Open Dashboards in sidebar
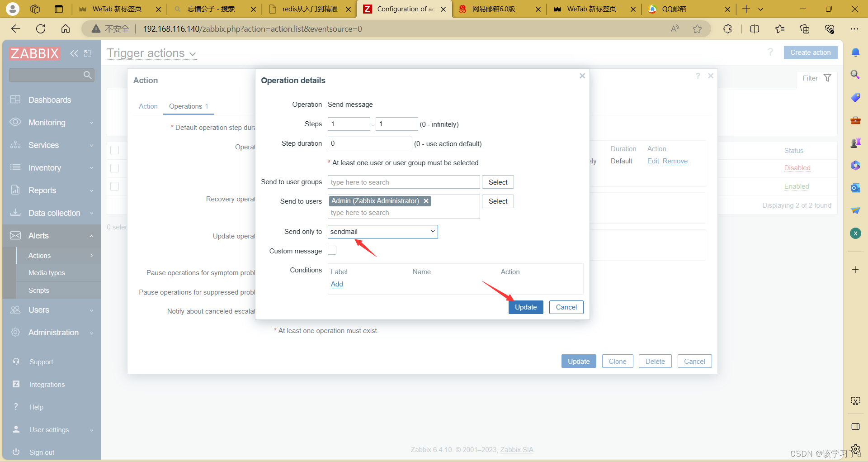 tap(52, 100)
